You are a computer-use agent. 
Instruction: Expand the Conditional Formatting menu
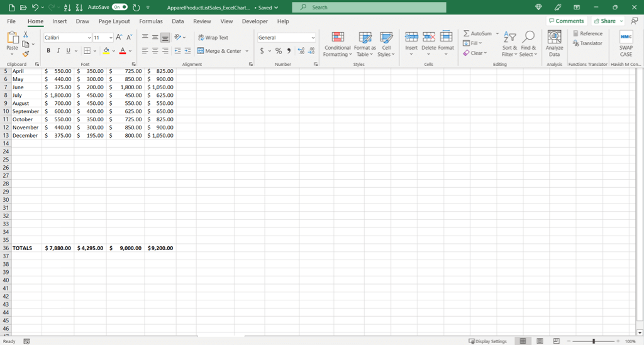click(x=337, y=43)
